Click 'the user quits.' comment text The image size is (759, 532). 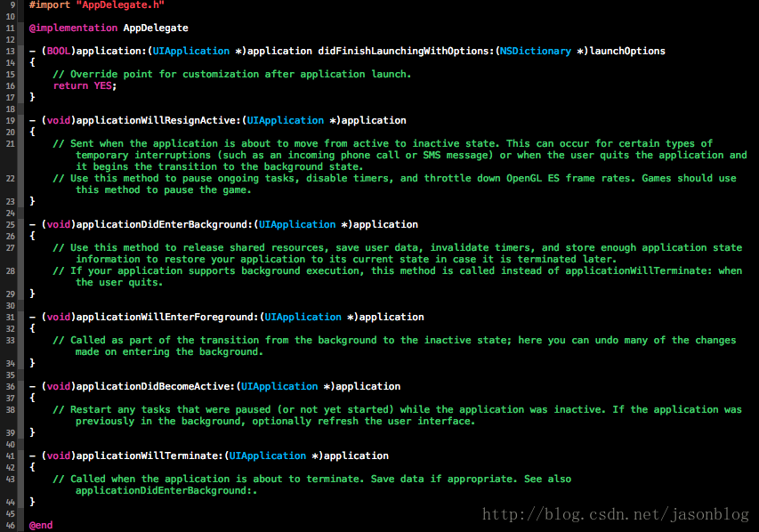119,283
